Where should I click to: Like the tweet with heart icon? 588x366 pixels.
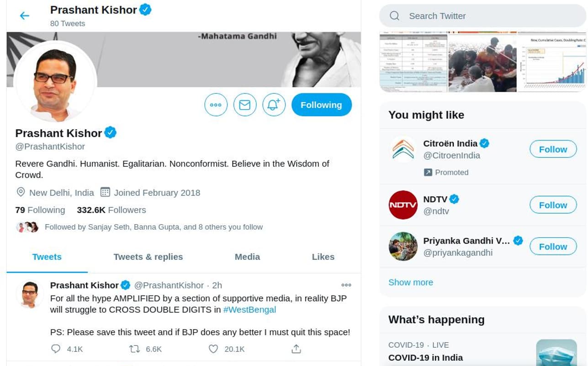(x=213, y=349)
